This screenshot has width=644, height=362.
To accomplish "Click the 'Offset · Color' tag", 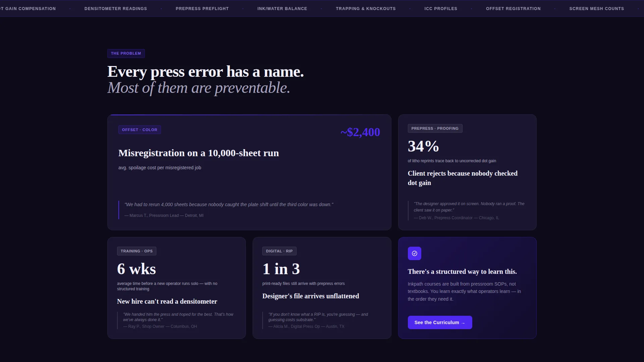I will click(140, 130).
